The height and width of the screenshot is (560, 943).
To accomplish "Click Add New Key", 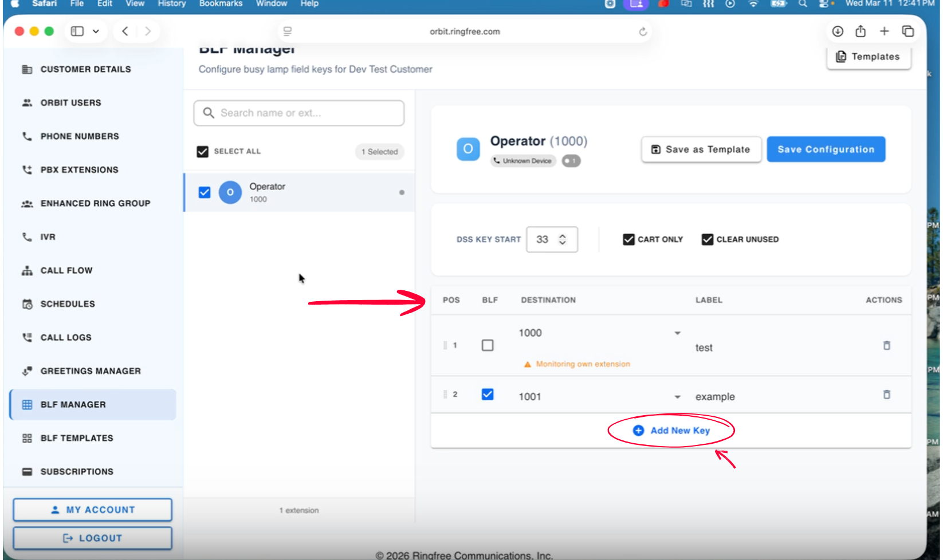I will pyautogui.click(x=672, y=431).
